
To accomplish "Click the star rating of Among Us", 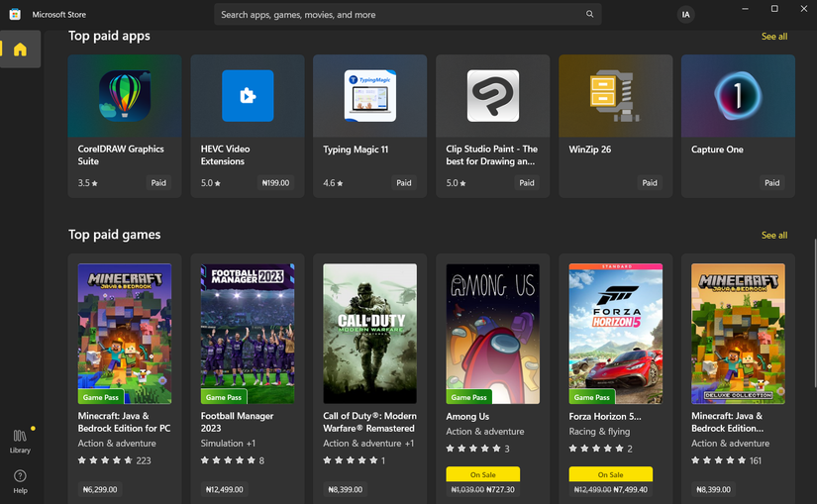I will [477, 449].
